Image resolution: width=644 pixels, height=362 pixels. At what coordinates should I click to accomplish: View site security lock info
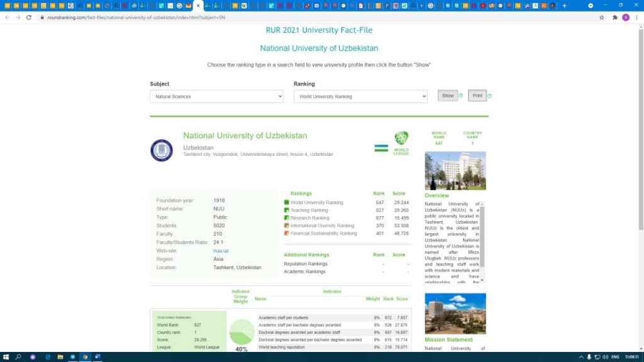point(42,18)
